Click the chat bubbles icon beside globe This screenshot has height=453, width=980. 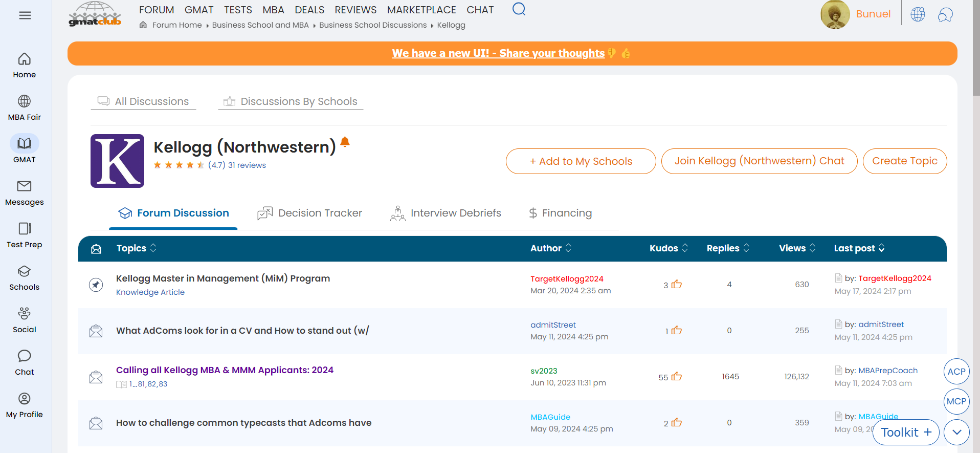click(x=945, y=14)
